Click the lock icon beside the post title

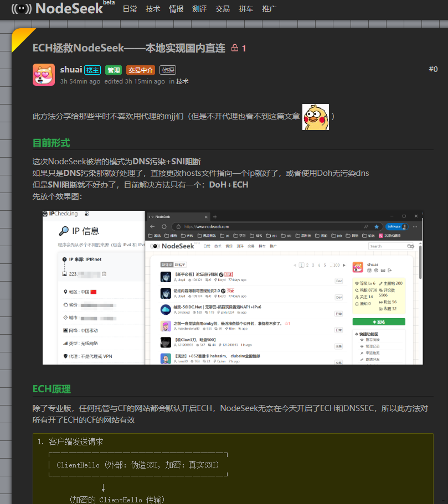coord(234,48)
